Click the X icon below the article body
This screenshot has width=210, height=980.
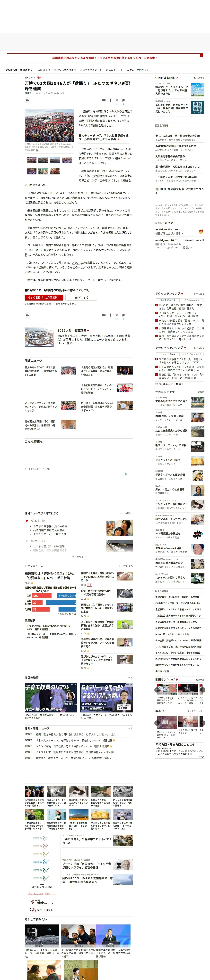tap(117, 315)
